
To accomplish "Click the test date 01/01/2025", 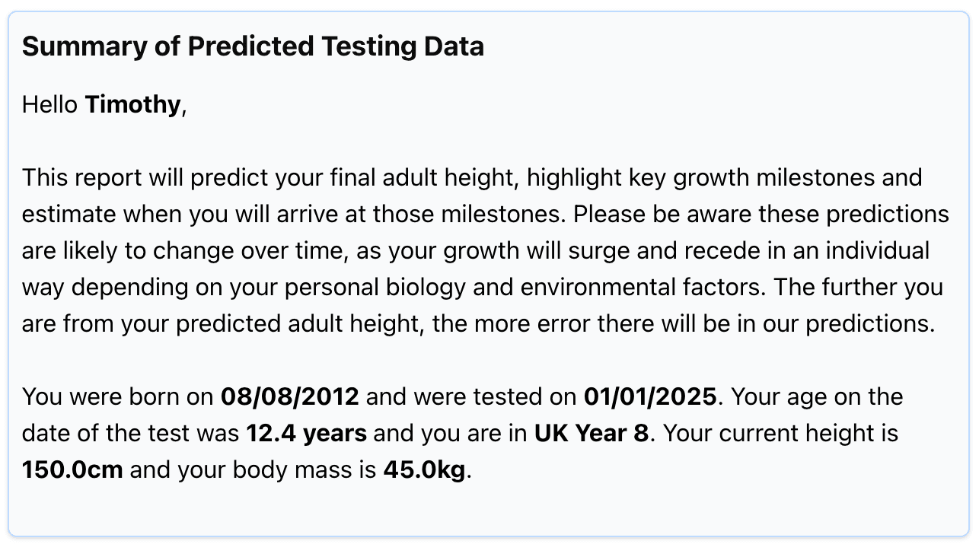I will [x=650, y=396].
